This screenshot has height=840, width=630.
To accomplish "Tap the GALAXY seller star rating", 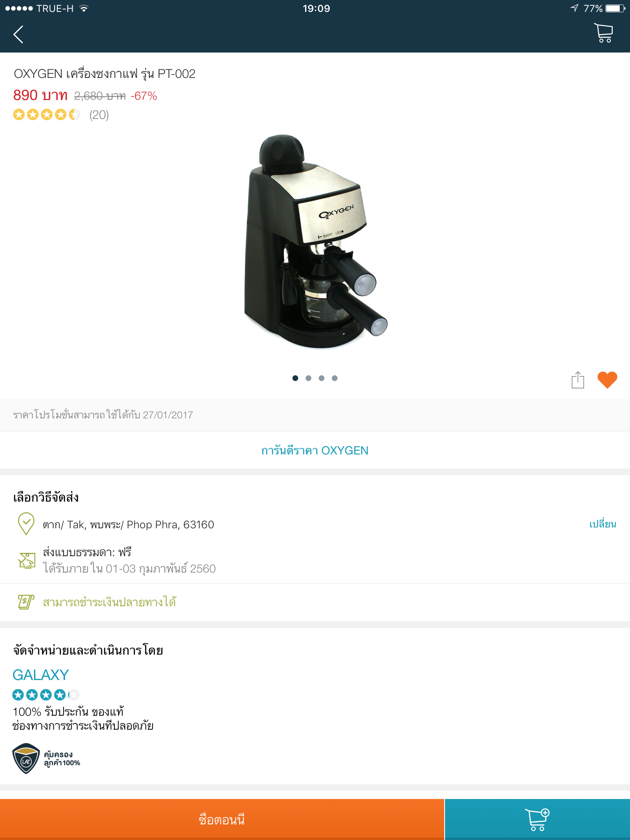I will [x=46, y=695].
